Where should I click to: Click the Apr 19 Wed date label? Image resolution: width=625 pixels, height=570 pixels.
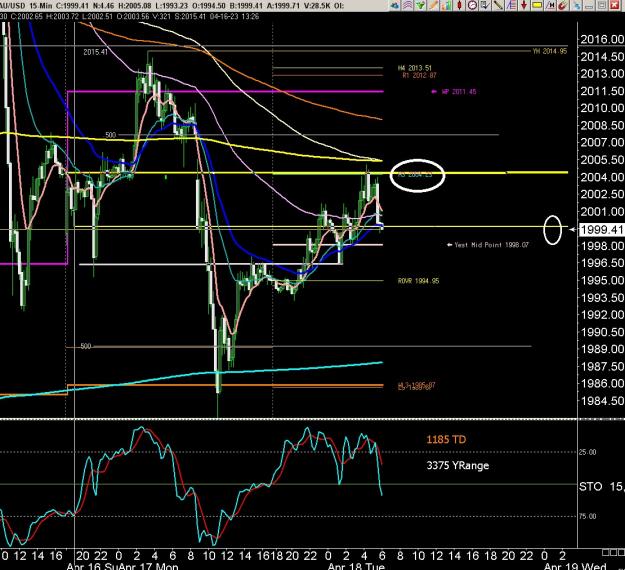click(x=575, y=566)
